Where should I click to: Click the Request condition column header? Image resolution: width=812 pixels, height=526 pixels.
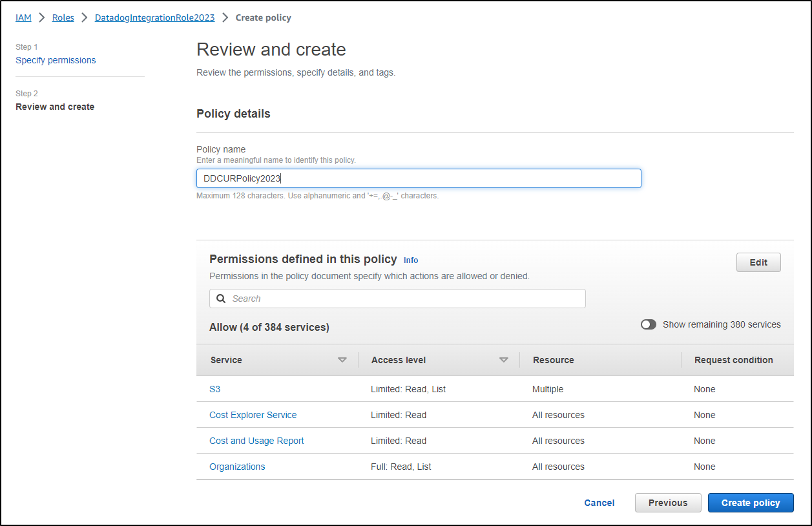click(734, 360)
